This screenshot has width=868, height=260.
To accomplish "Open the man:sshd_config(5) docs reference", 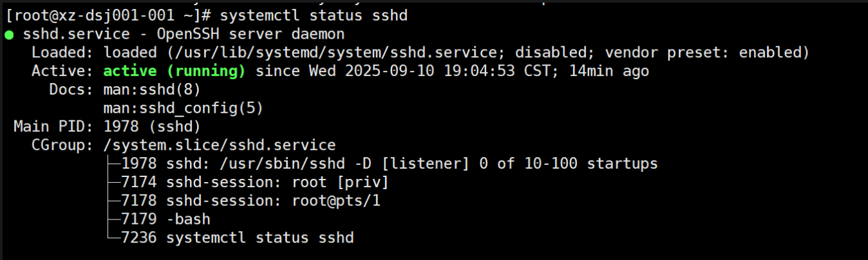I will (x=184, y=108).
